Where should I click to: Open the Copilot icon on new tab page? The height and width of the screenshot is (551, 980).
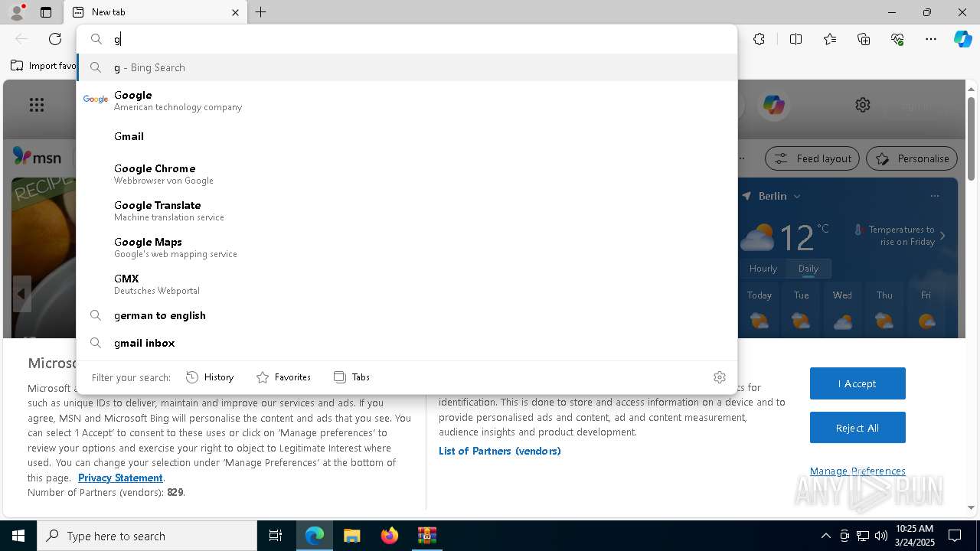point(773,105)
